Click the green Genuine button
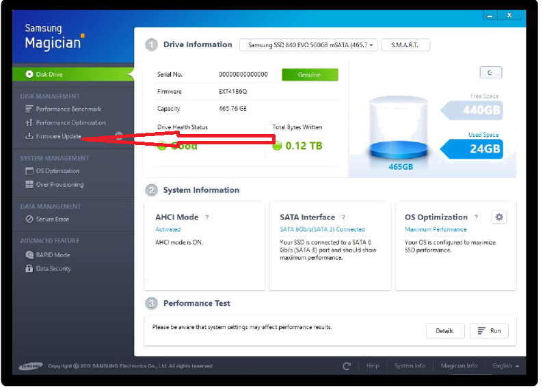 [x=310, y=75]
